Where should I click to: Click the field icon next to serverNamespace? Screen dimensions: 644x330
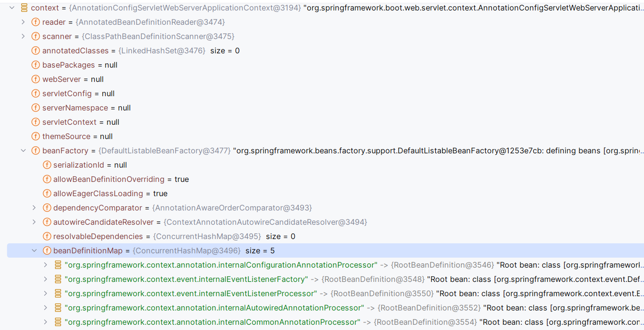(x=35, y=108)
